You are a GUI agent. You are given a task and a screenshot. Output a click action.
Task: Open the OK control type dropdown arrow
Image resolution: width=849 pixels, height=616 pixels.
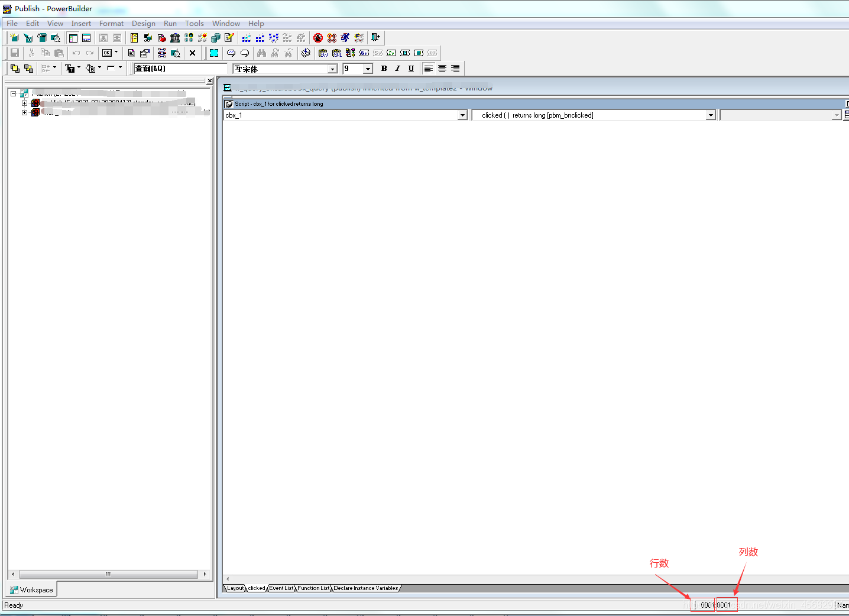pos(116,53)
